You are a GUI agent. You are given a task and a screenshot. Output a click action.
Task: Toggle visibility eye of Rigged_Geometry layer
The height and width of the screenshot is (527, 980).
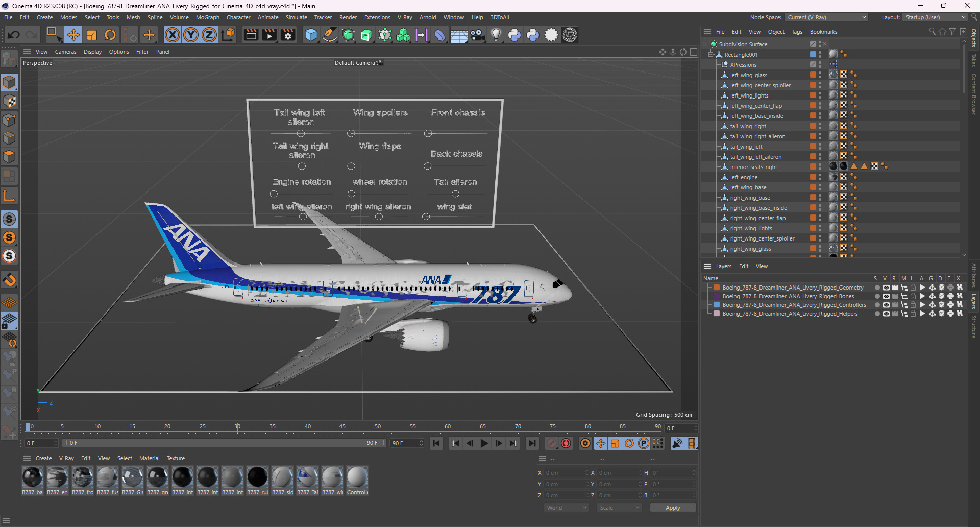click(886, 288)
